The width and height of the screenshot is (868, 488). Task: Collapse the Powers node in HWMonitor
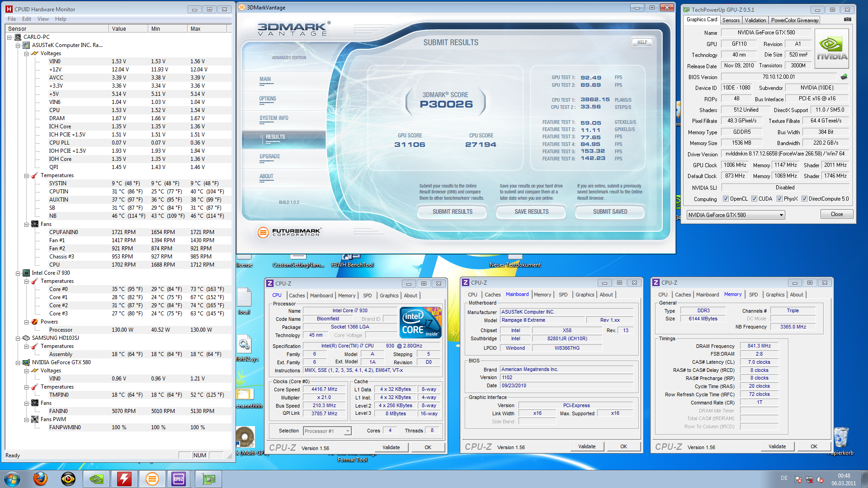coord(26,322)
